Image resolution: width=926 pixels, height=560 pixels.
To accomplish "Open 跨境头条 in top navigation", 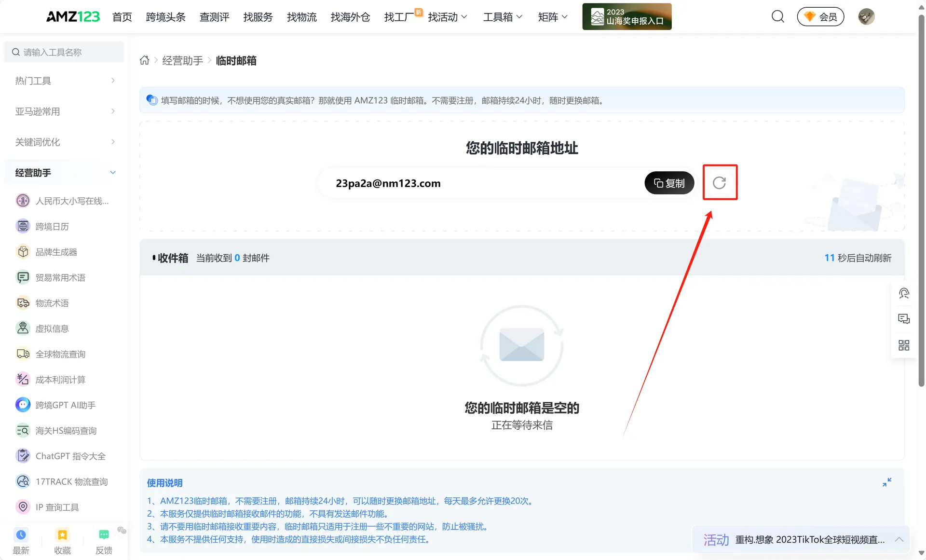I will click(165, 17).
